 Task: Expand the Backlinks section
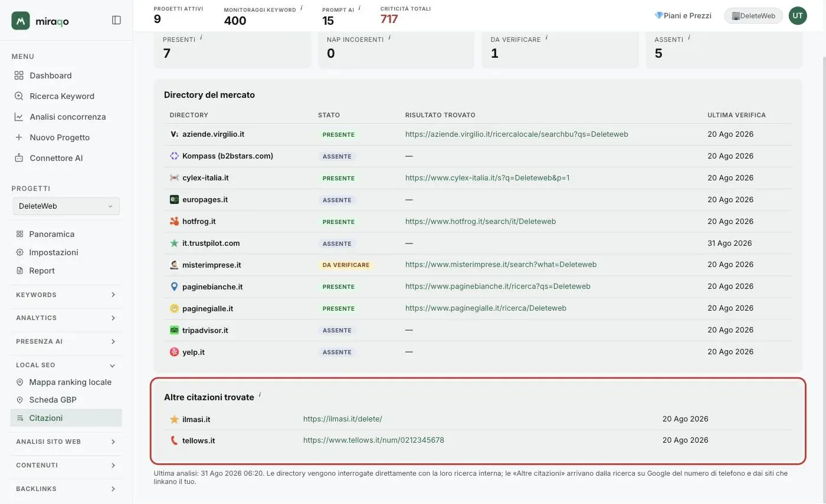[66, 489]
